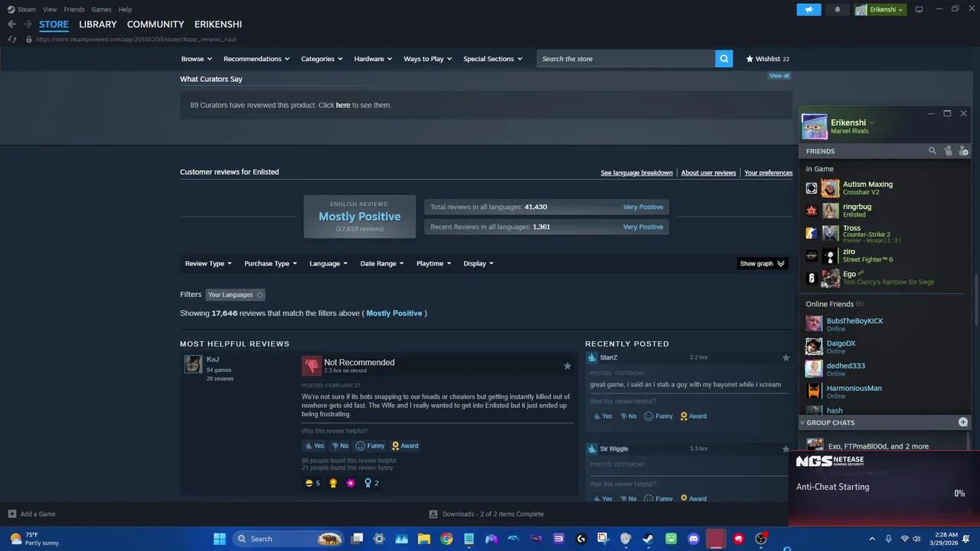980x551 pixels.
Task: Click the blue ribbon award on KnJ's review
Action: (368, 483)
